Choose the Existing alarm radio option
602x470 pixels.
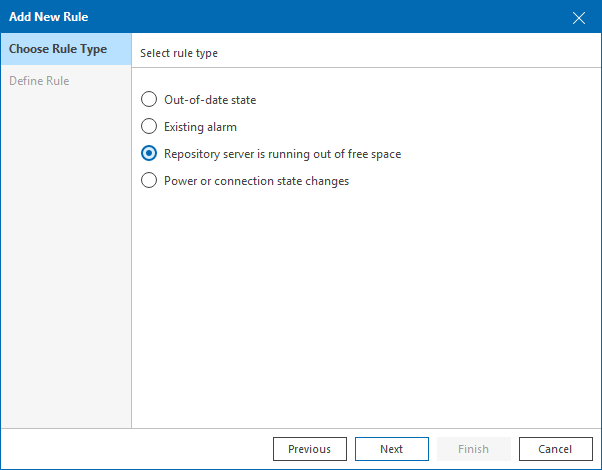tap(149, 127)
